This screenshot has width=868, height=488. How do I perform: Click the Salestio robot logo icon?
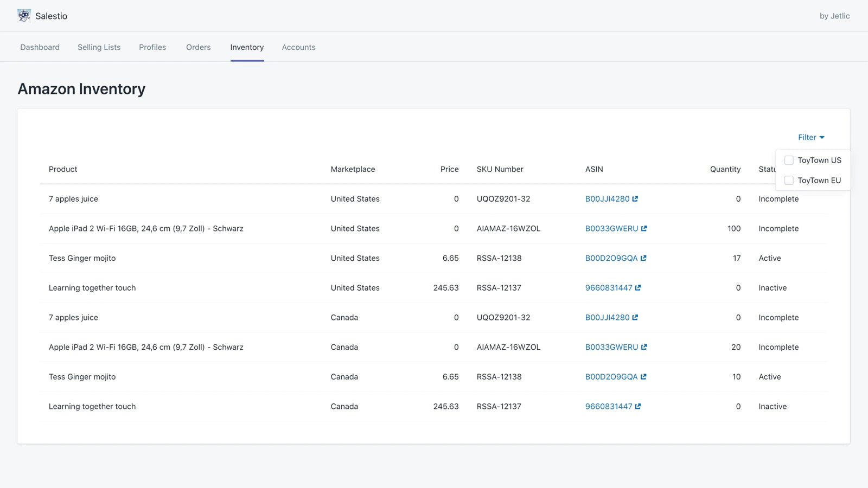click(x=24, y=16)
